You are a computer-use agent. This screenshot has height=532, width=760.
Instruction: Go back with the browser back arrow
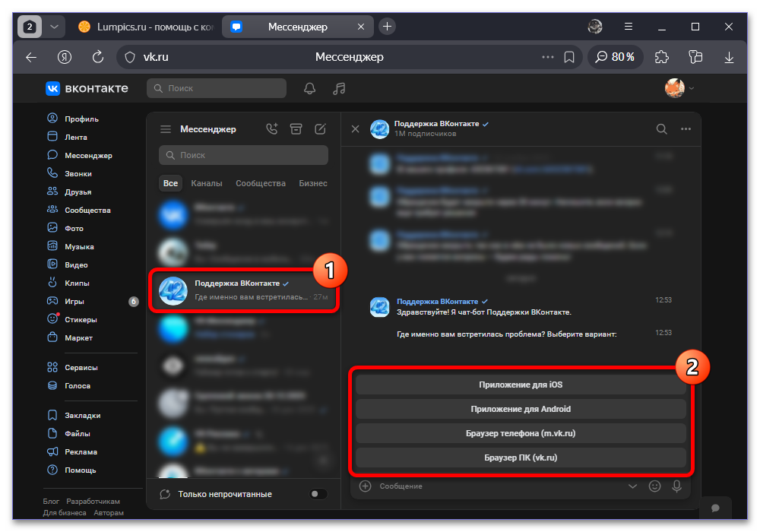coord(31,57)
